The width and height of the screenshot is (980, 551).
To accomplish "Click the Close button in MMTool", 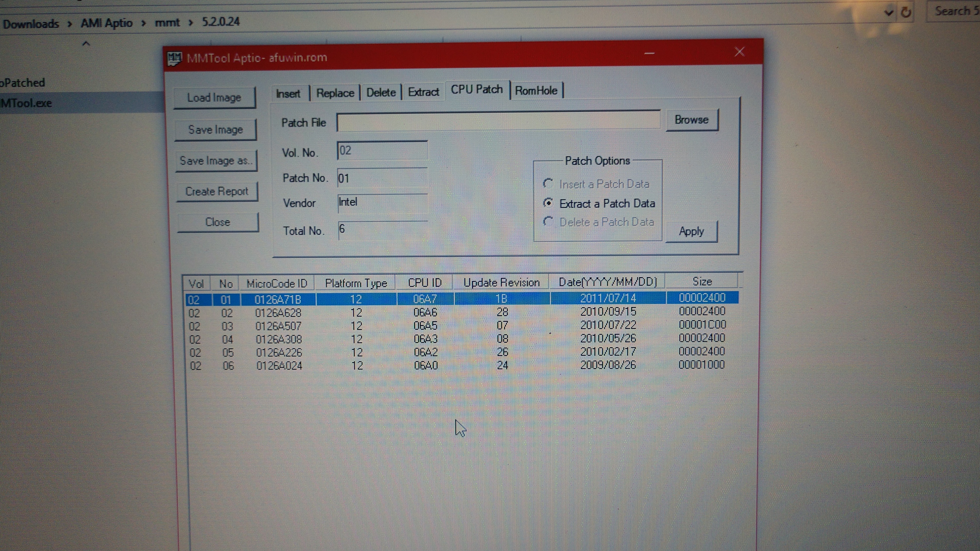I will click(x=218, y=222).
